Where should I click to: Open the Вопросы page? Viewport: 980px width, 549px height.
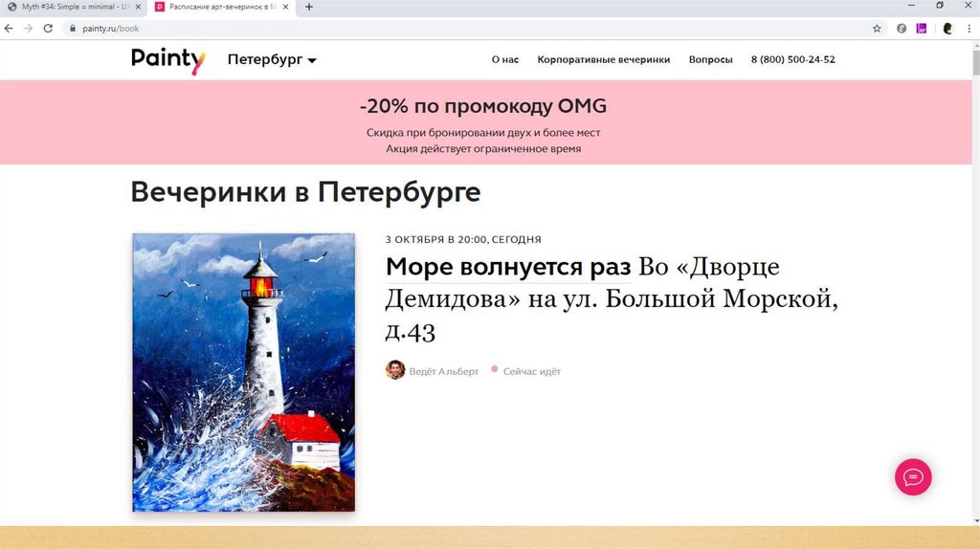point(711,59)
